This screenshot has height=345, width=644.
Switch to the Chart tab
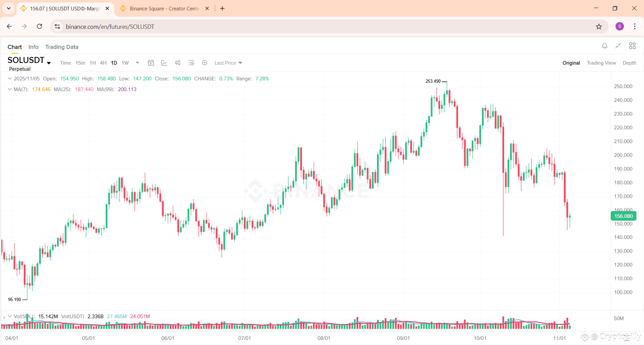pyautogui.click(x=15, y=47)
